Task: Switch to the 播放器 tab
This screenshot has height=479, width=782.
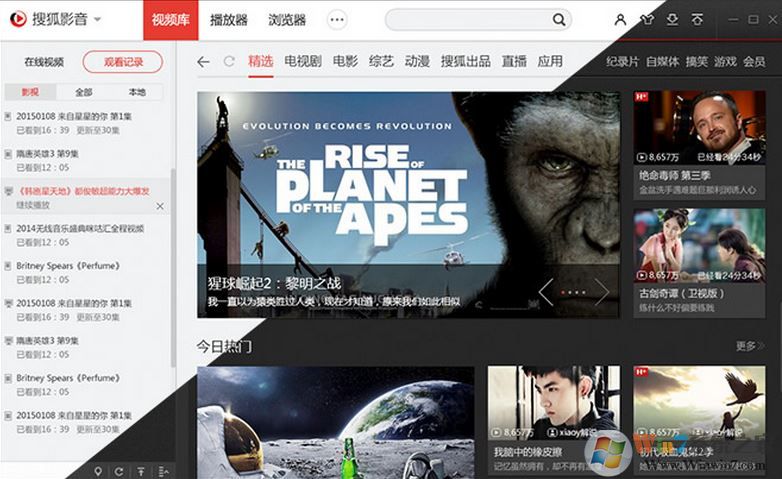Action: point(228,20)
